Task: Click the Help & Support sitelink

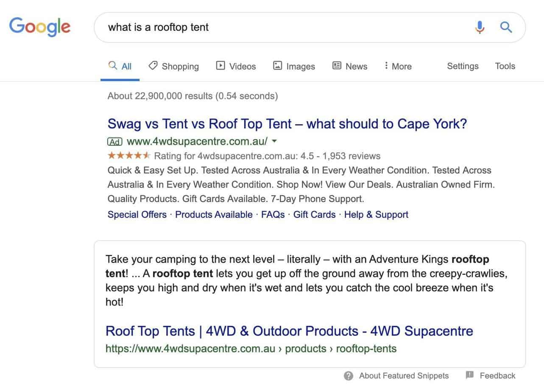Action: (376, 215)
